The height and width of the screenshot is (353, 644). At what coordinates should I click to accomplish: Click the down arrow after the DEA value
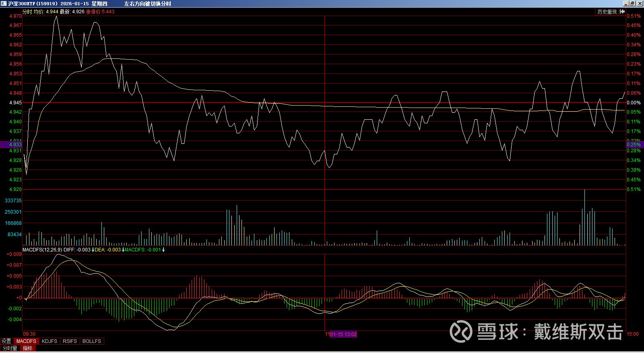coord(123,250)
